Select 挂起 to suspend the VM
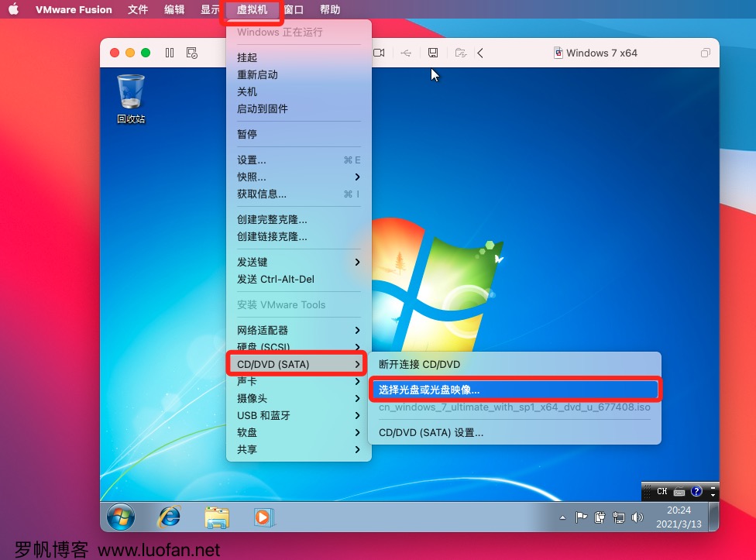The image size is (756, 560). tap(299, 57)
